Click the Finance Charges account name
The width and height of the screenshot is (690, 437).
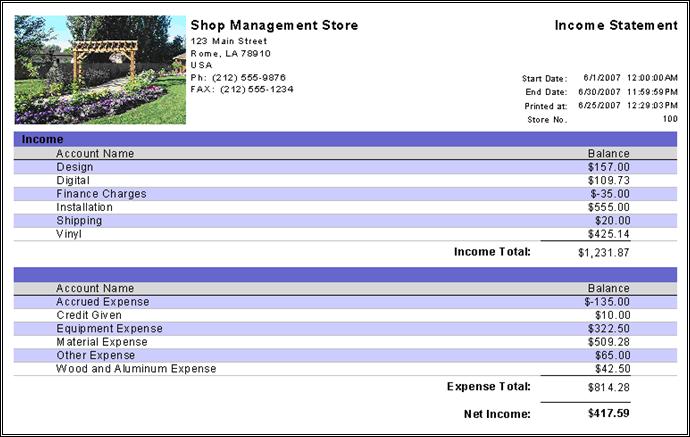point(101,194)
